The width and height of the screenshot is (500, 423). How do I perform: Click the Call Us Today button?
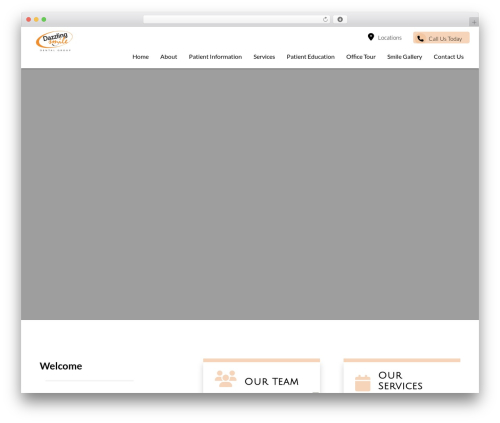click(x=441, y=38)
